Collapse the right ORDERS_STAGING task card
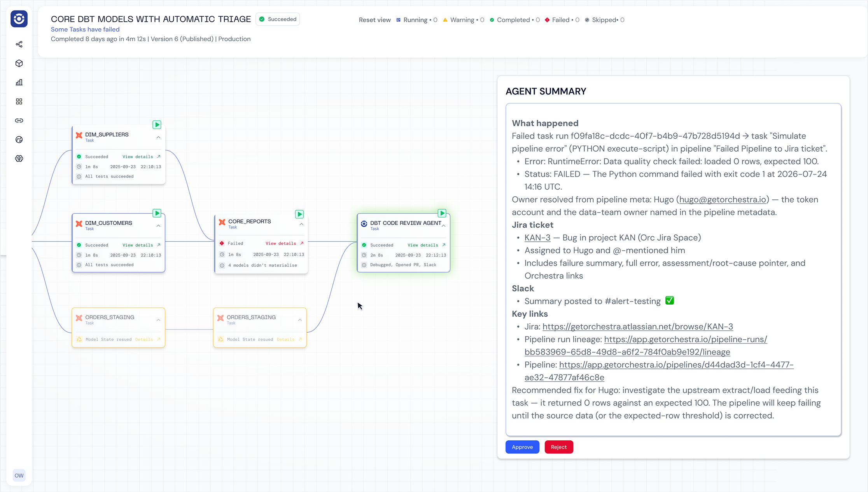This screenshot has height=492, width=868. point(300,320)
